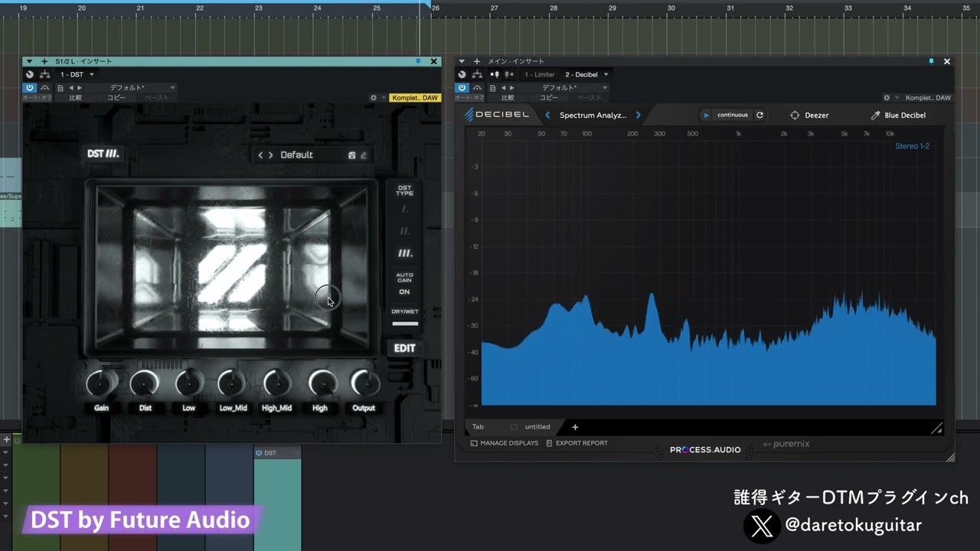Click 比較 compare button in DST window
This screenshot has width=980, height=551.
point(75,98)
